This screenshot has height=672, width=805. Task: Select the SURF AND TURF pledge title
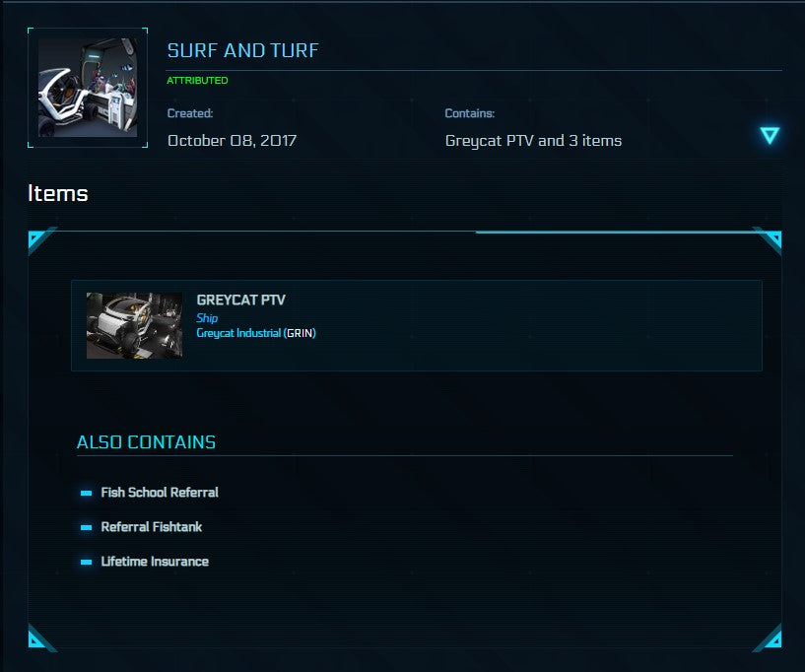(x=242, y=50)
